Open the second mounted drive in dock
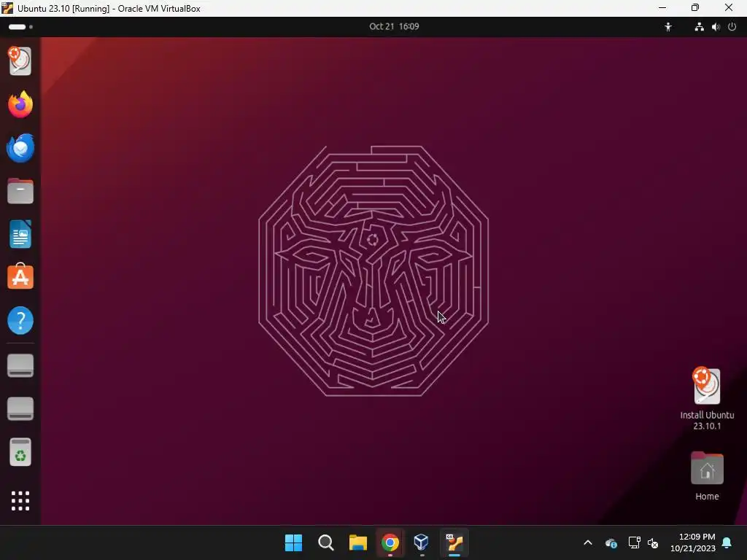The width and height of the screenshot is (747, 560). click(20, 408)
